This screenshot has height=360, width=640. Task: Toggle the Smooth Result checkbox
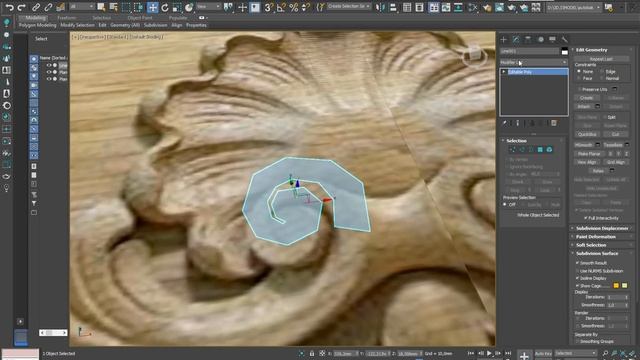point(577,263)
